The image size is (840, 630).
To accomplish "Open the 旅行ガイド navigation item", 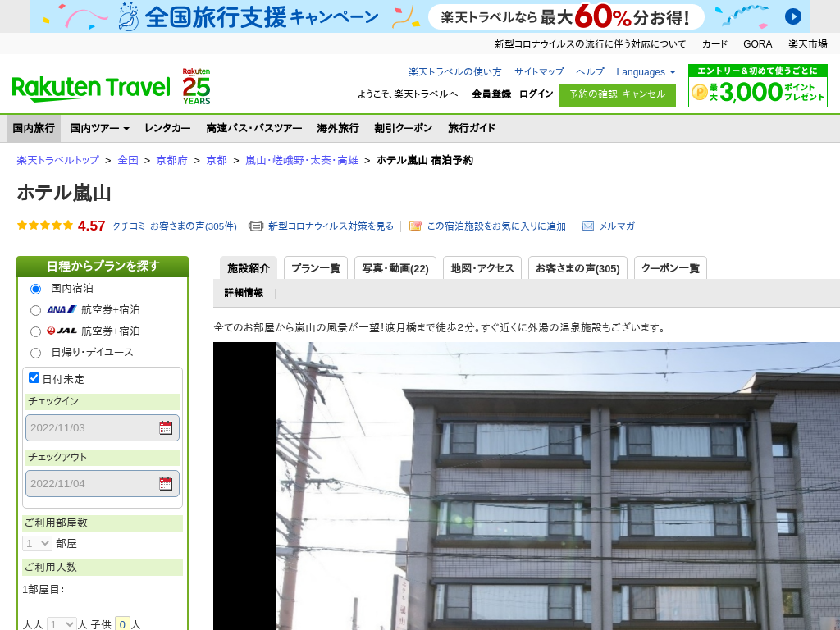I will tap(472, 128).
